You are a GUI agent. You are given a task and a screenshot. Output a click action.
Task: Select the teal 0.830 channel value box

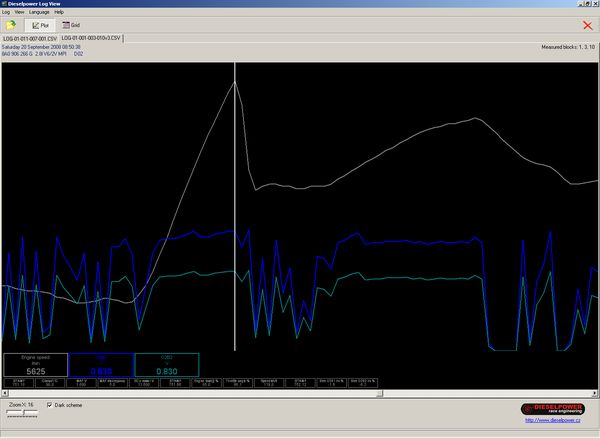coord(166,365)
